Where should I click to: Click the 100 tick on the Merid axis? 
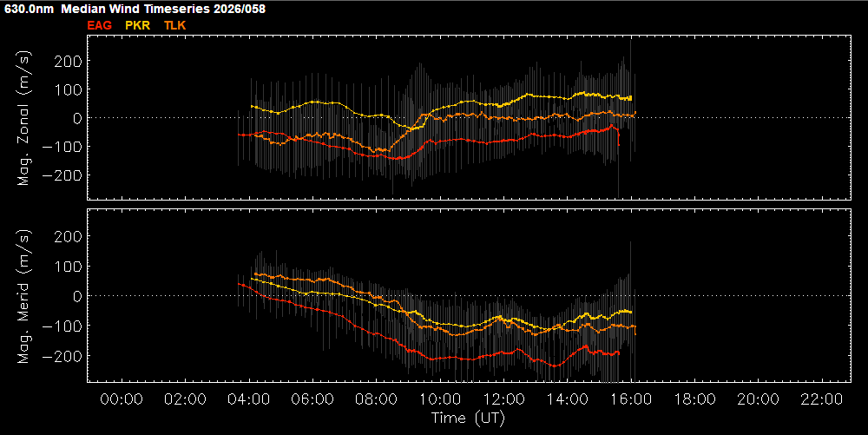pyautogui.click(x=69, y=266)
